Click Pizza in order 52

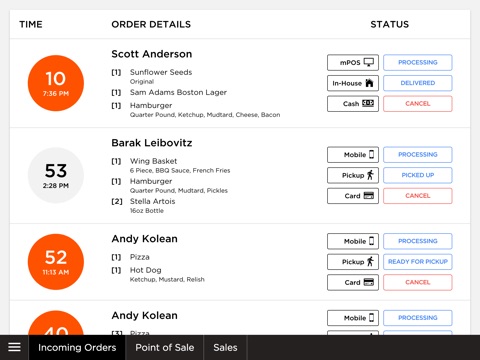[140, 257]
